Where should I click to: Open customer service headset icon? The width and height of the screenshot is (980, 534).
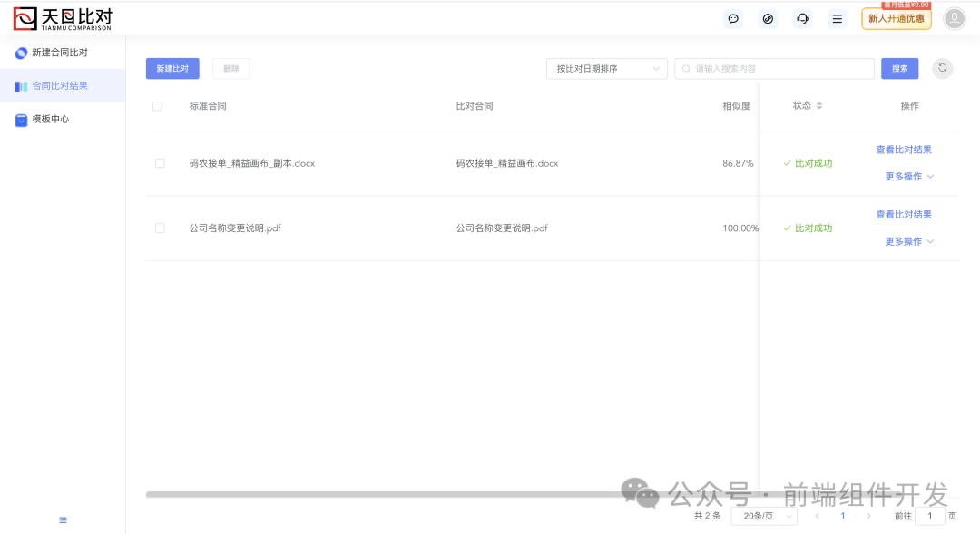click(x=802, y=19)
